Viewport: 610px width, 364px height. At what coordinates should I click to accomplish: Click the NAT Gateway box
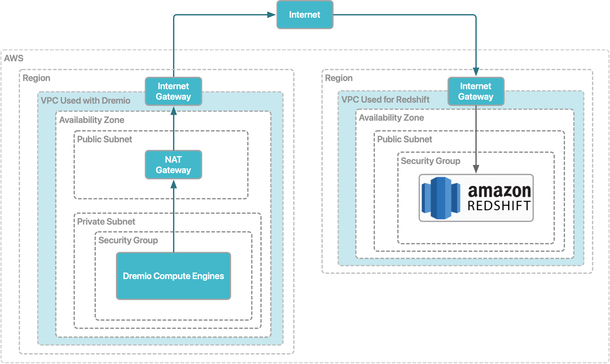tap(173, 165)
